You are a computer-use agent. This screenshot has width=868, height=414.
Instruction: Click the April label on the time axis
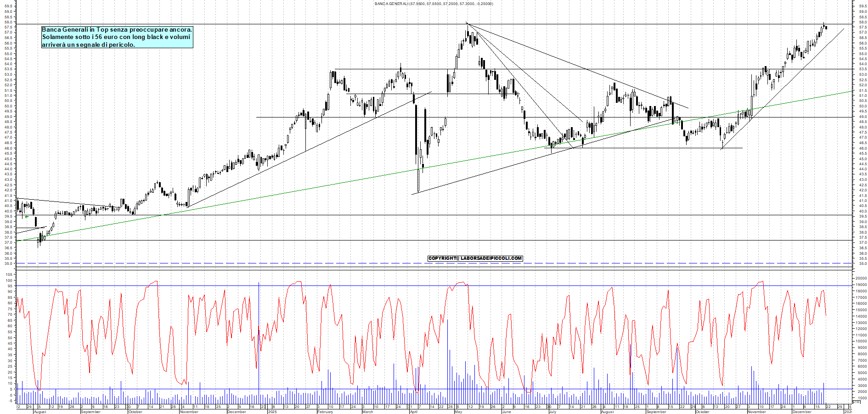(413, 412)
